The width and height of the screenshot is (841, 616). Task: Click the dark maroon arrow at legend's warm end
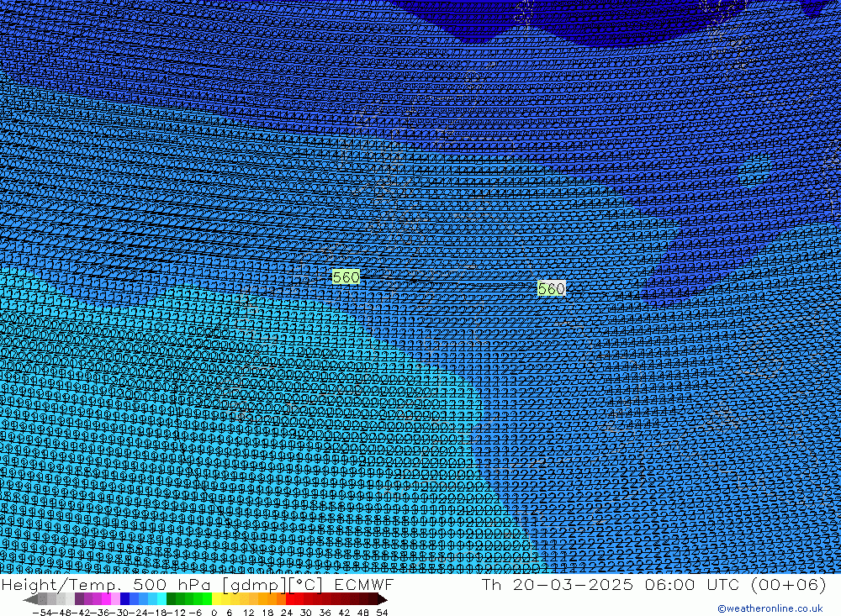point(383,599)
